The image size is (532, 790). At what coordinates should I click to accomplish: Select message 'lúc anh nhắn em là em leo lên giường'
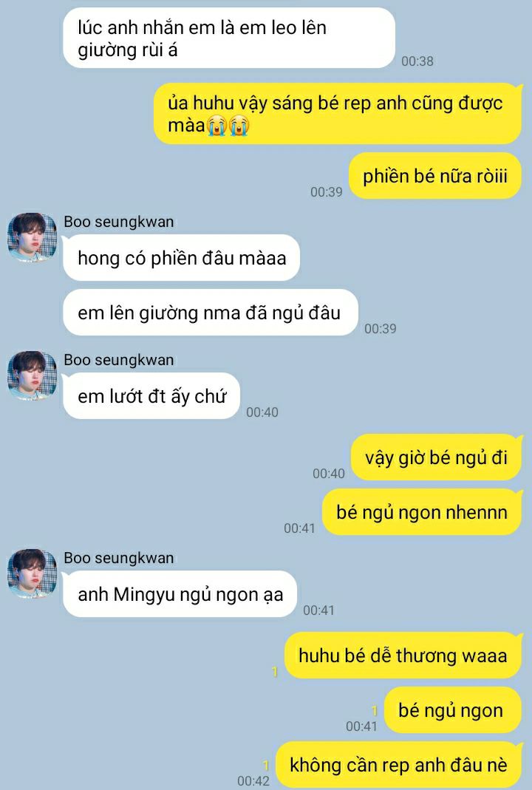pos(229,38)
